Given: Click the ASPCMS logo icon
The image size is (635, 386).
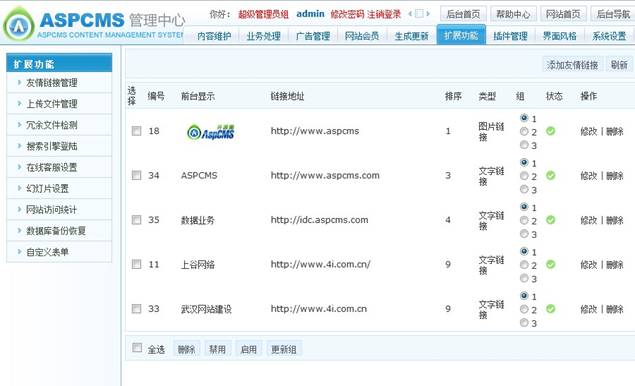Looking at the screenshot, I should tap(19, 25).
